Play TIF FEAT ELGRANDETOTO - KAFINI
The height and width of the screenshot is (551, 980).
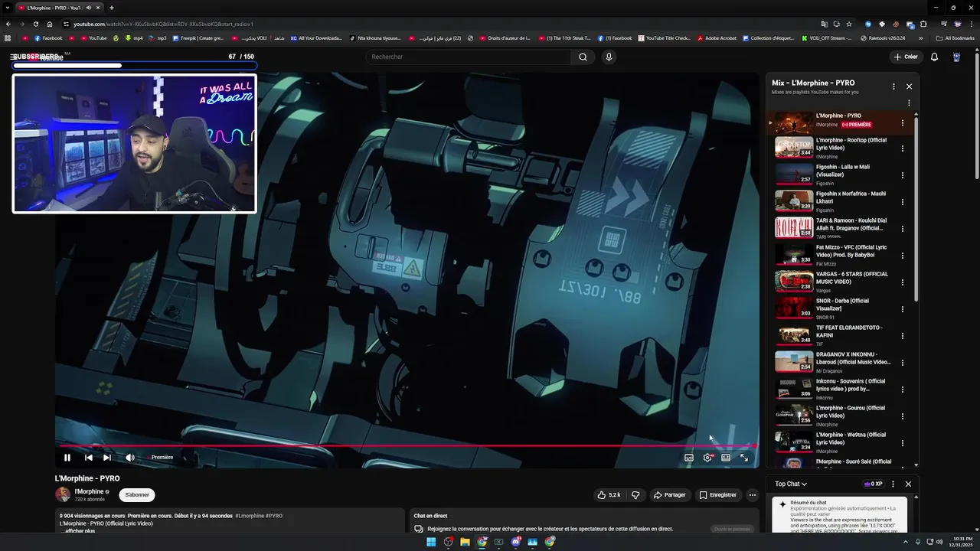coord(840,335)
